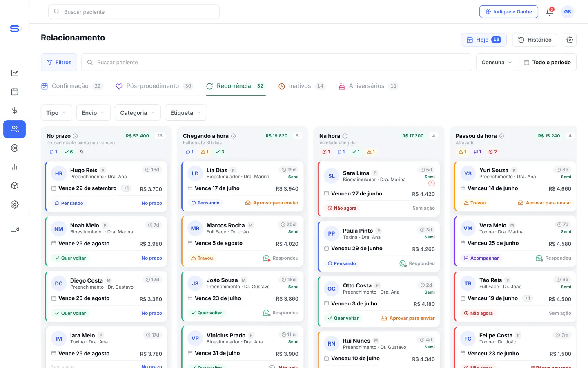This screenshot has height=368, width=588.
Task: Open the Consulta dropdown
Action: click(497, 62)
